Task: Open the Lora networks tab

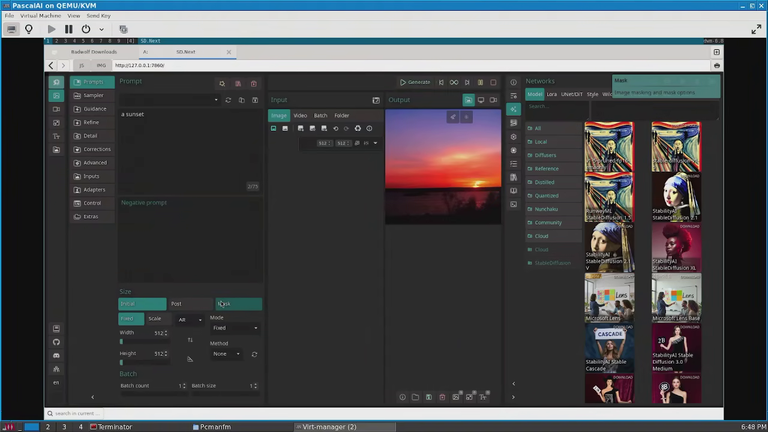Action: click(552, 94)
